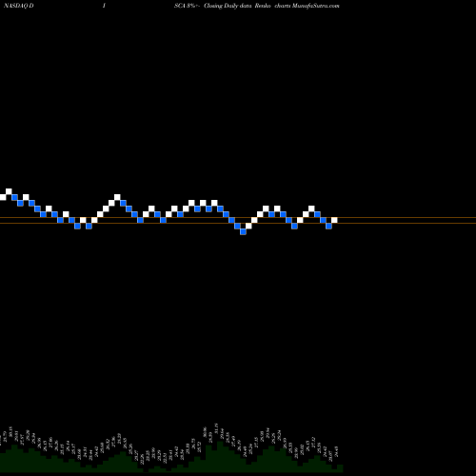The image size is (476, 476).
Task: Click the NASDAQ label in the title
Action: [x=15, y=6]
